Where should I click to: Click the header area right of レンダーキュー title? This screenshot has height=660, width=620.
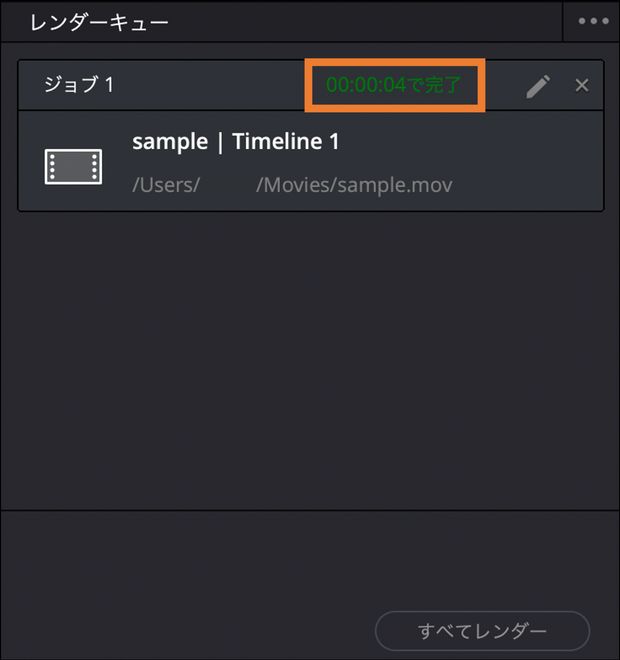coord(365,22)
